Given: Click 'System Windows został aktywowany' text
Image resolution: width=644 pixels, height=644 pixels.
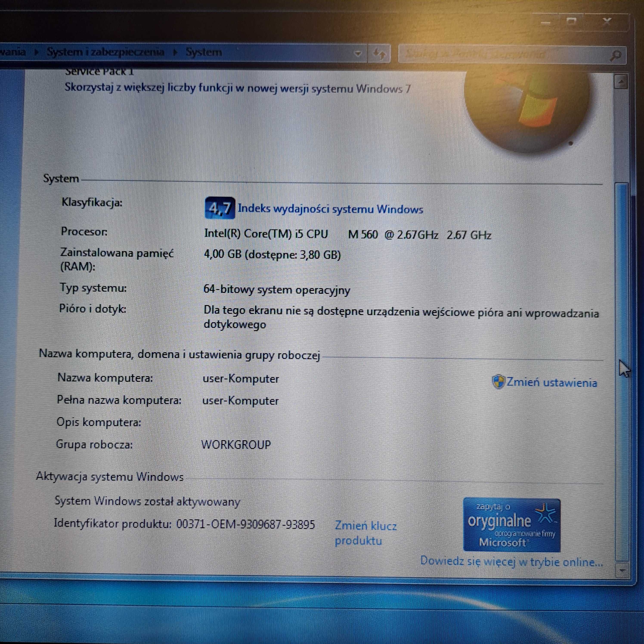Looking at the screenshot, I should 147,501.
